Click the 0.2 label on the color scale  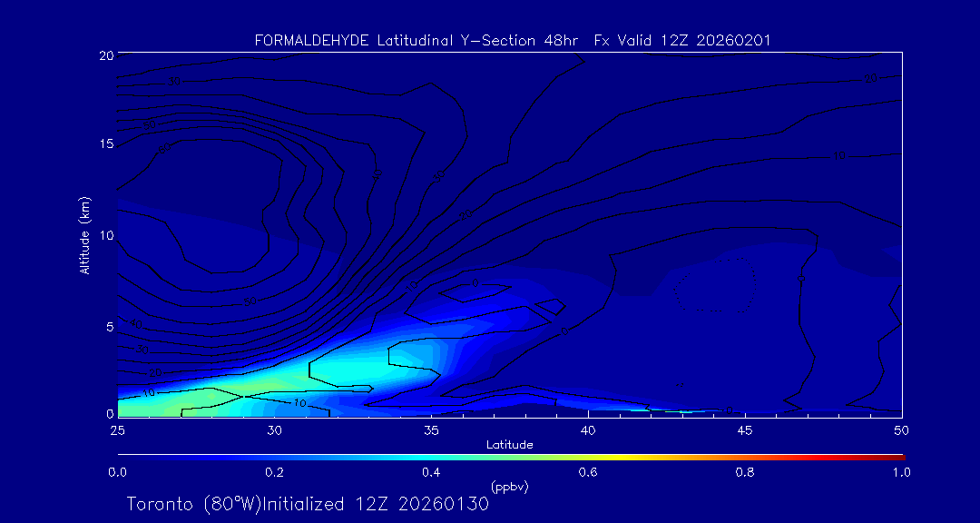pyautogui.click(x=274, y=473)
